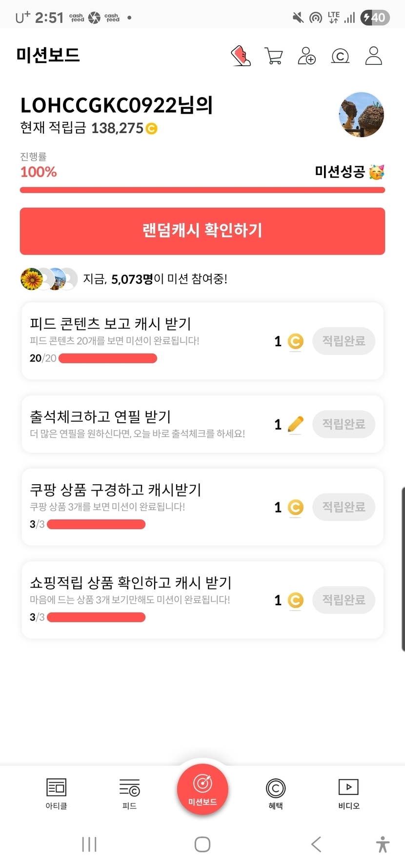Open Android recent apps
The image size is (405, 868).
tap(89, 844)
